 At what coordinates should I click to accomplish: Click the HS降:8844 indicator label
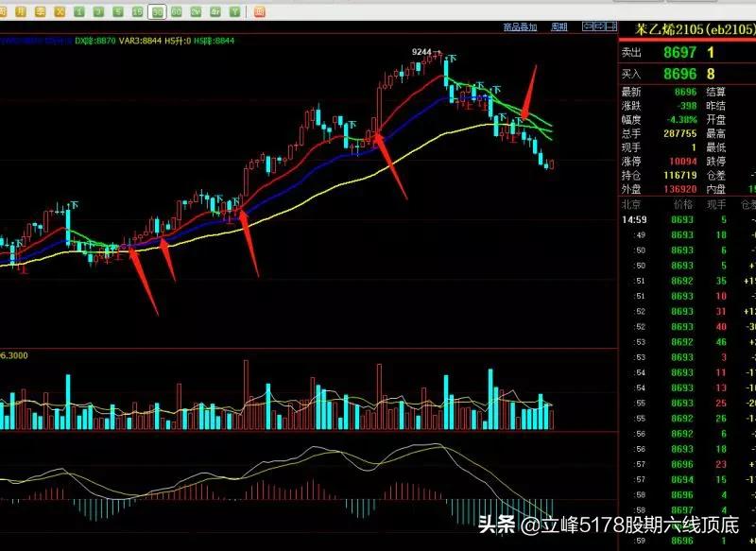click(x=215, y=41)
